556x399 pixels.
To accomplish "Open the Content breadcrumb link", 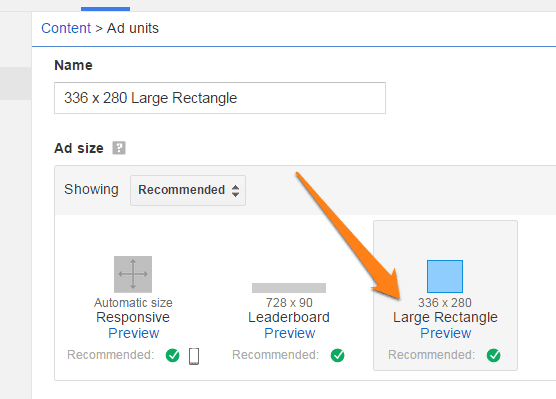I will click(x=66, y=28).
